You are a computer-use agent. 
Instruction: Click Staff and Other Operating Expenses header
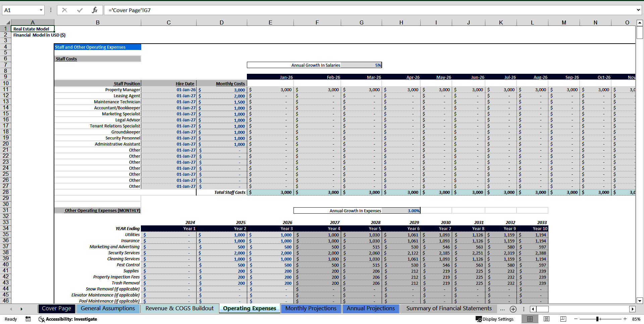pos(98,47)
